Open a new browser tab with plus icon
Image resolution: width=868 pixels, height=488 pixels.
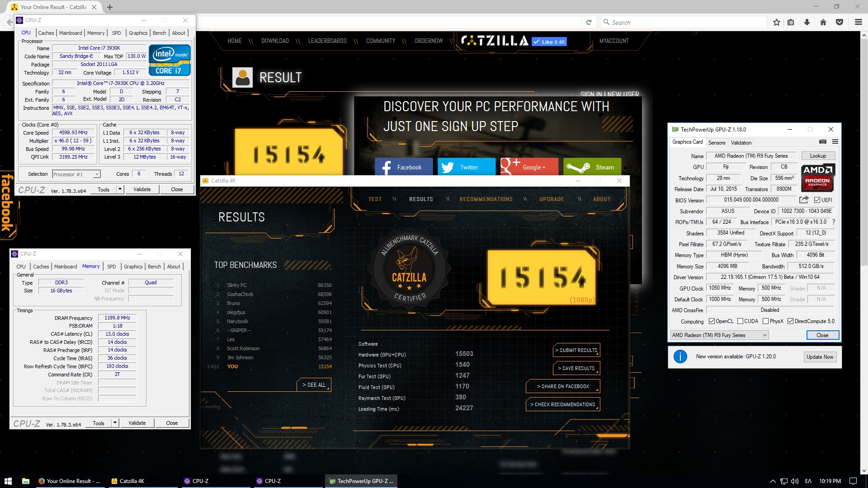click(110, 7)
